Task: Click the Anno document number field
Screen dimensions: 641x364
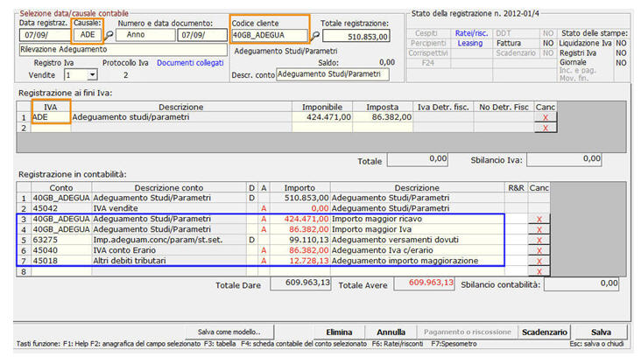Action: pos(145,35)
